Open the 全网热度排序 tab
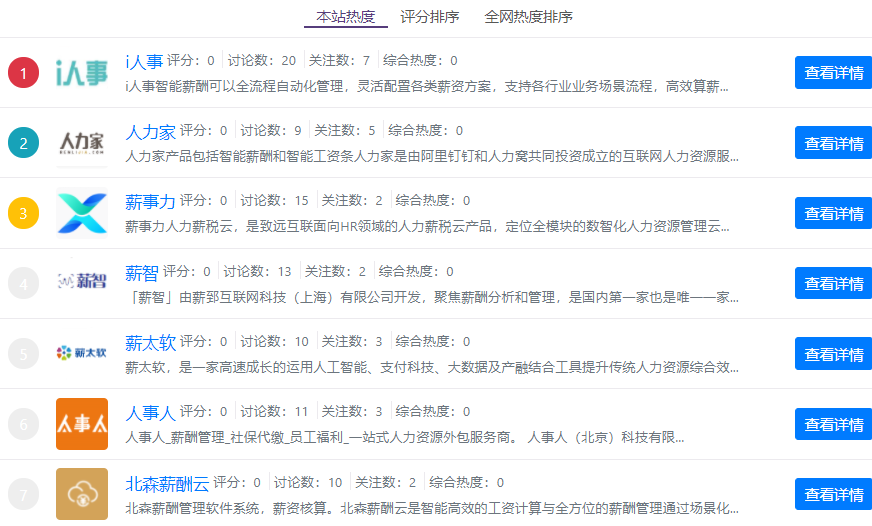Viewport: 872px width, 526px height. [528, 17]
